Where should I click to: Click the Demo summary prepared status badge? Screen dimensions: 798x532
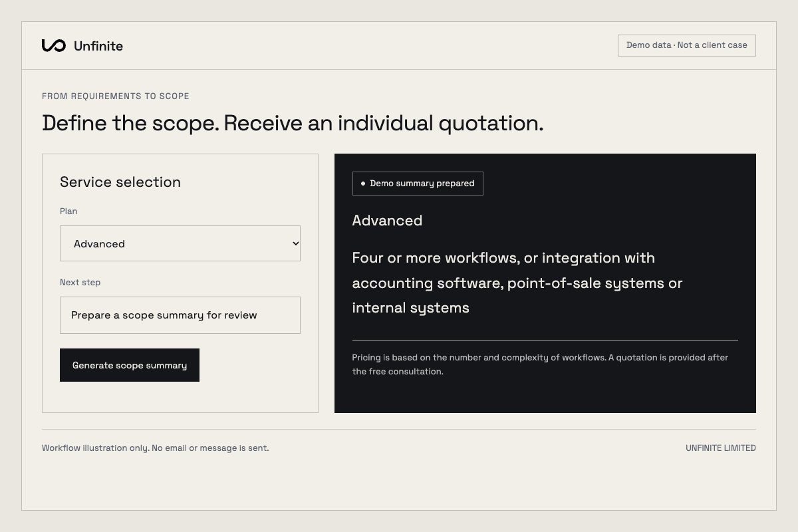tap(418, 184)
